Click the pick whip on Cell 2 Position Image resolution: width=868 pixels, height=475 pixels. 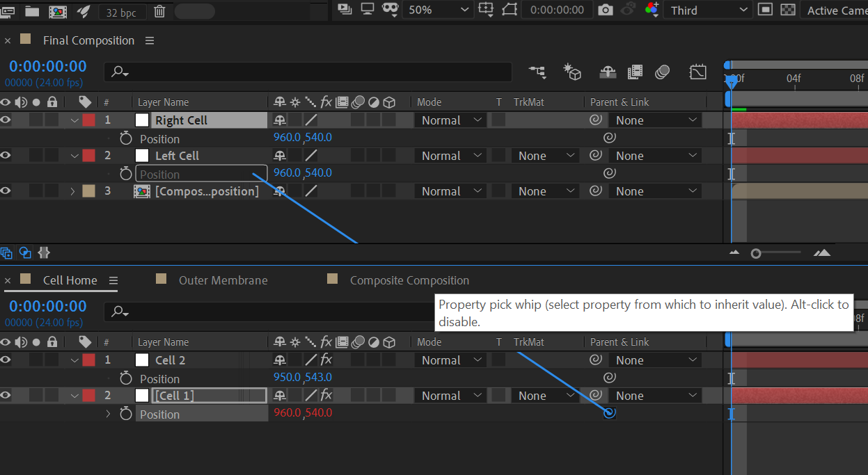click(609, 378)
